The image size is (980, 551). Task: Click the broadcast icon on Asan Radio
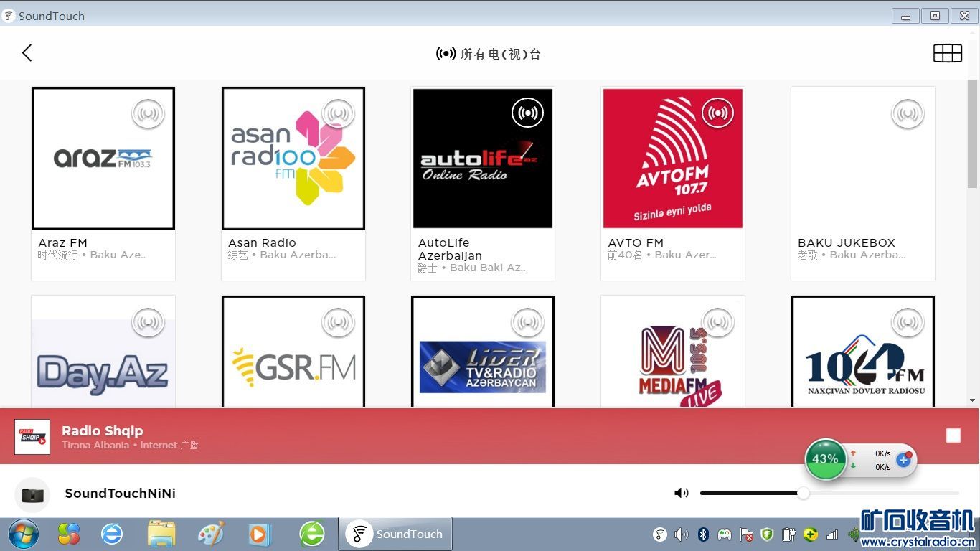pyautogui.click(x=339, y=113)
